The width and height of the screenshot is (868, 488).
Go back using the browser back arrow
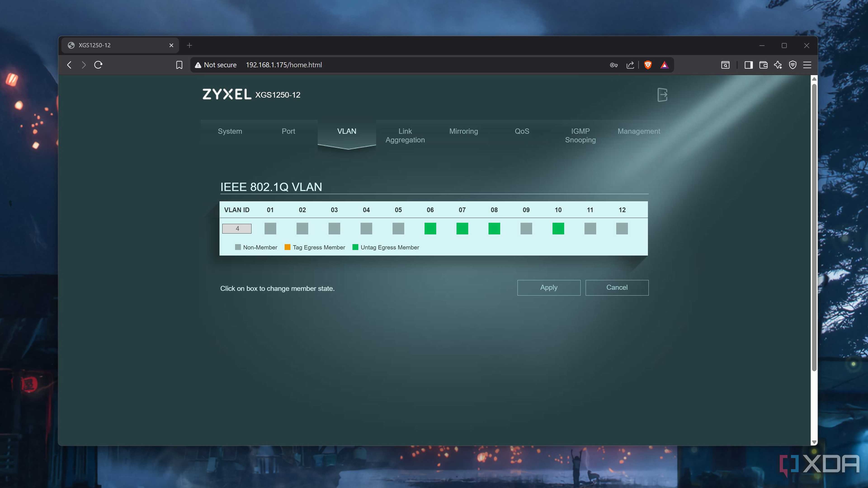coord(69,65)
